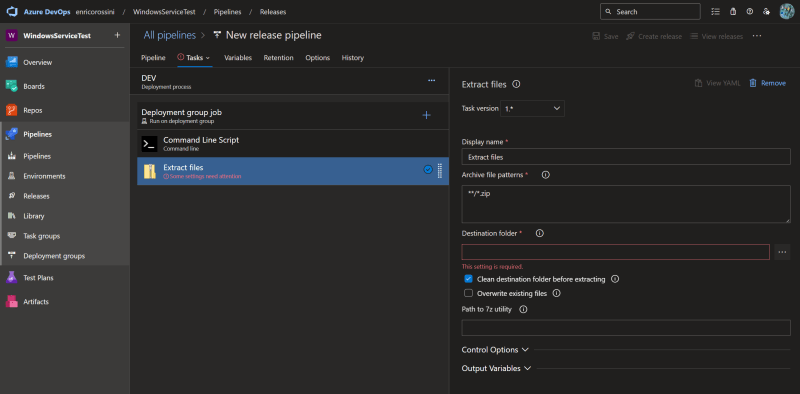Show info for Destination folder
The image size is (800, 394).
click(540, 233)
